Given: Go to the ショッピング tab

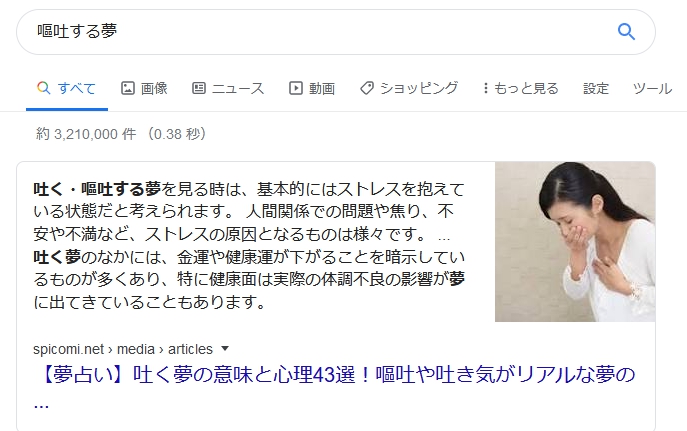Looking at the screenshot, I should tap(409, 88).
